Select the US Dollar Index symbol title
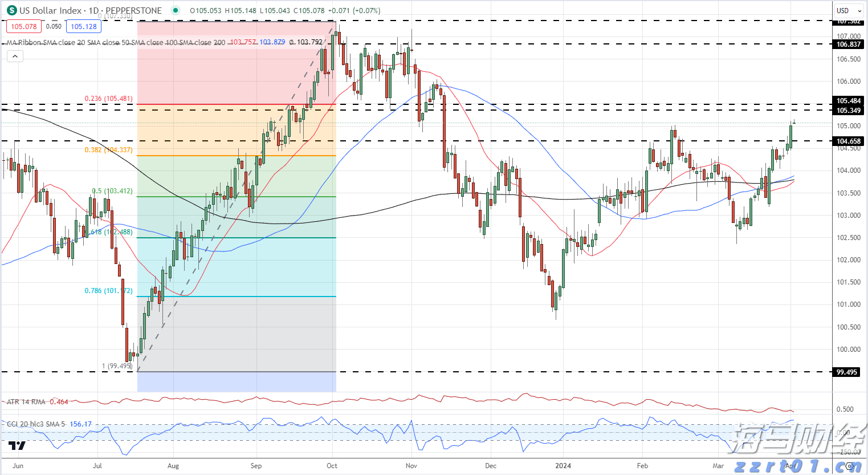This screenshot has height=475, width=868. [x=91, y=10]
